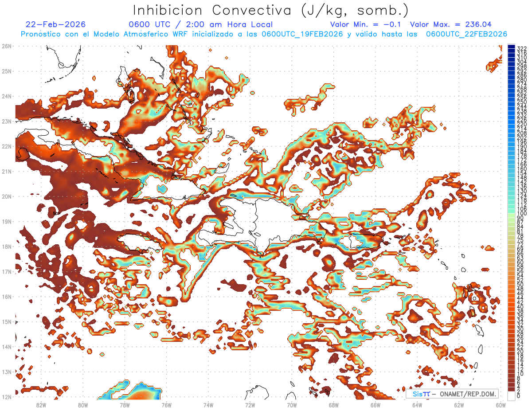
Task: Click the "14N" latitude label
Action: coord(6,347)
